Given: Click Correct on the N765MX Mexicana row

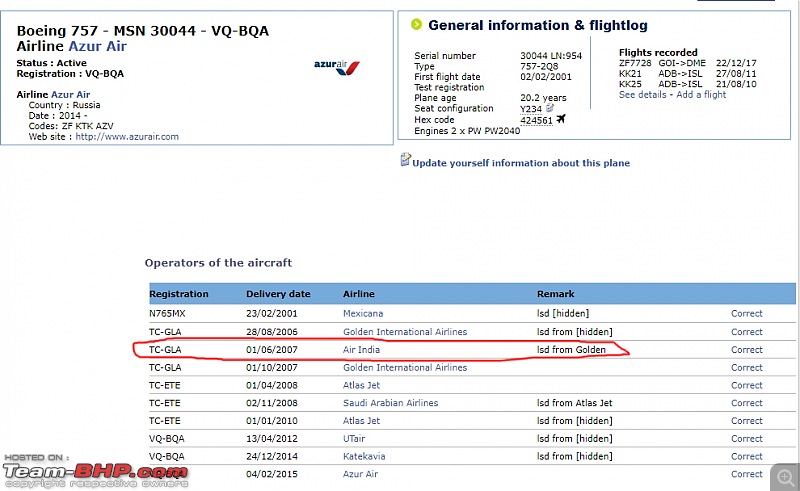Looking at the screenshot, I should click(746, 313).
